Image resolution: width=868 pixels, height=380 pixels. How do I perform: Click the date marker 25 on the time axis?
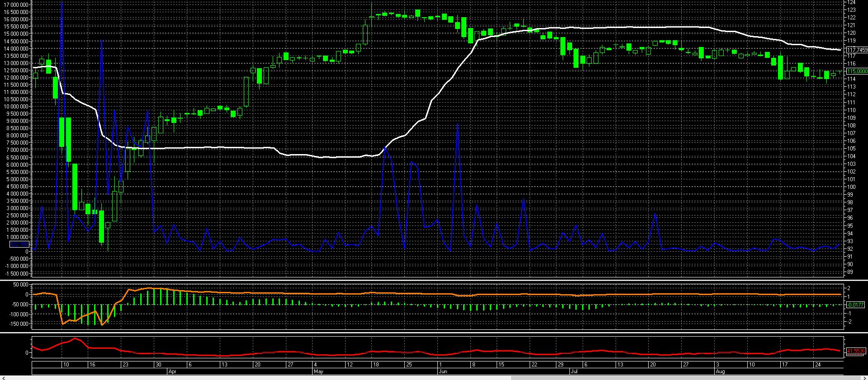409,364
